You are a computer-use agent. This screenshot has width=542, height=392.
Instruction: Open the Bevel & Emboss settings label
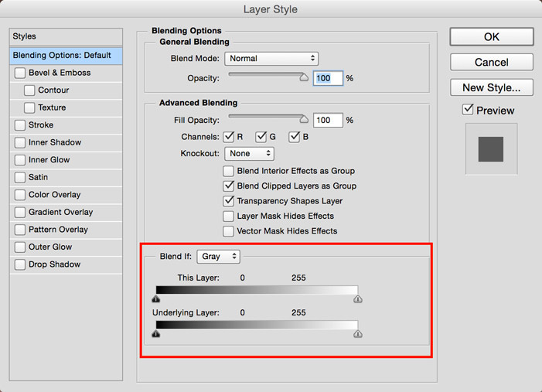pyautogui.click(x=60, y=73)
